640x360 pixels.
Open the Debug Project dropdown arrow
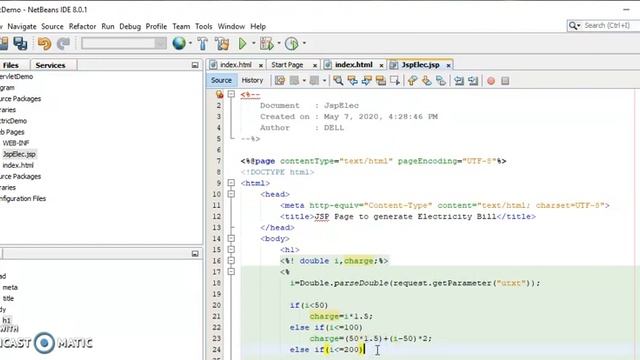click(x=279, y=43)
